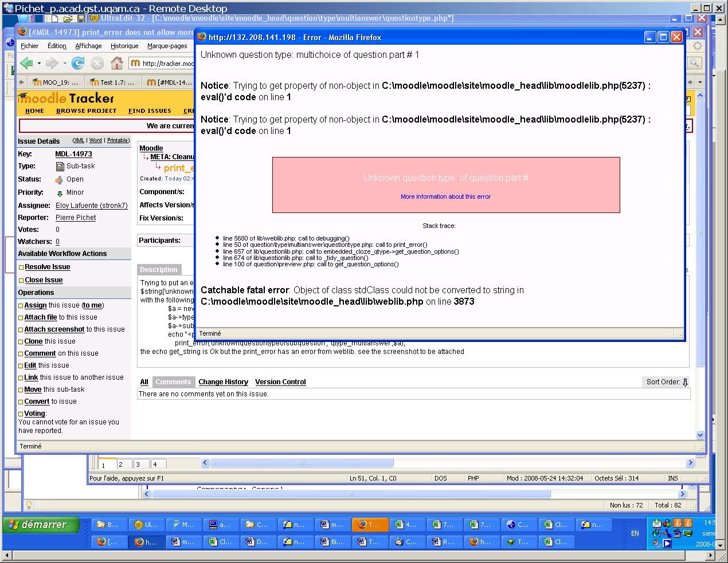Viewport: 728px width, 563px height.
Task: Click the 'Attach file' operation link
Action: [x=41, y=317]
